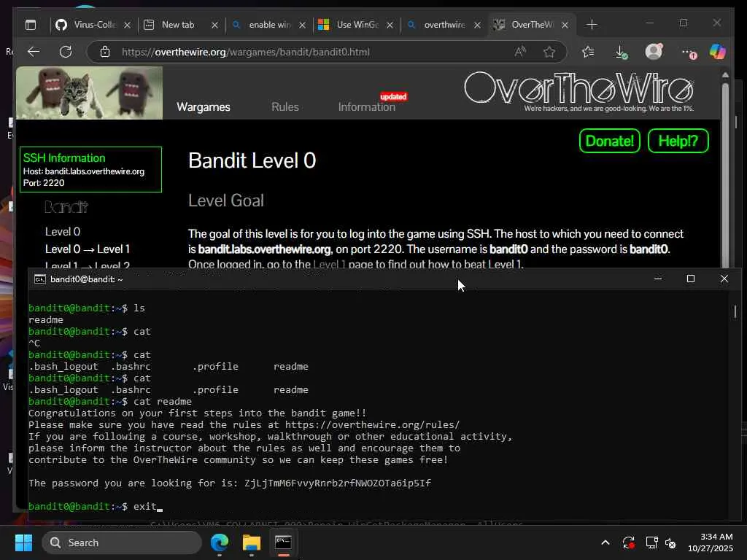This screenshot has width=747, height=560.
Task: Open the Rules page
Action: pos(285,107)
